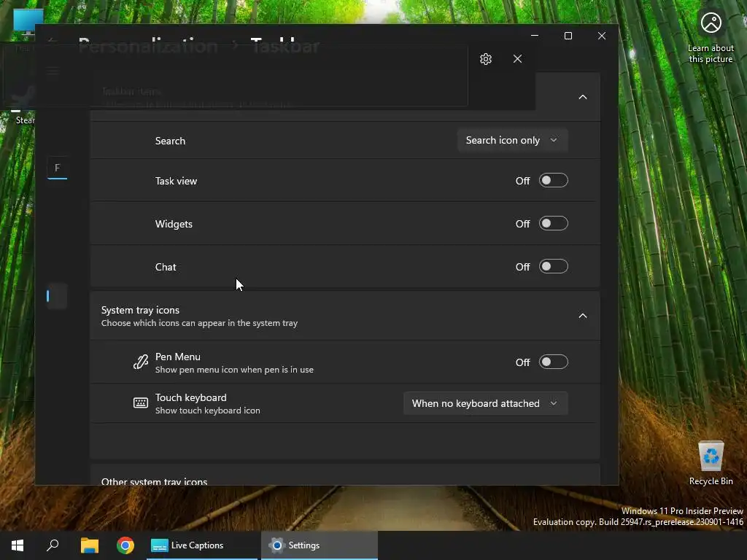Click the Touch keyboard icon
Screen dimensions: 747x560
pos(141,403)
